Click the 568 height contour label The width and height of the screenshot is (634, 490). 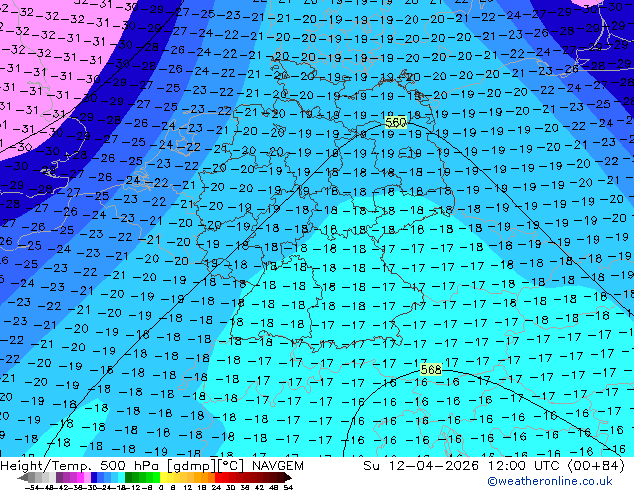click(431, 370)
